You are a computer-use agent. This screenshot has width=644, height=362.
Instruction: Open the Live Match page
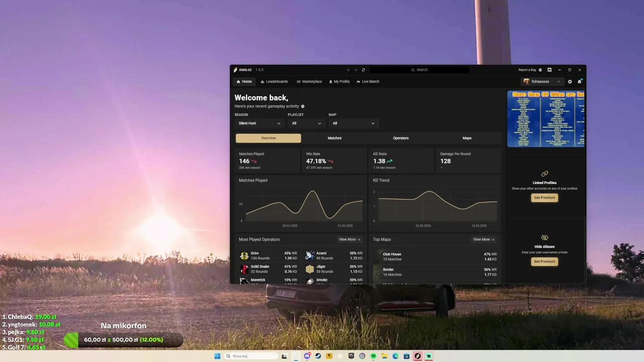click(368, 81)
